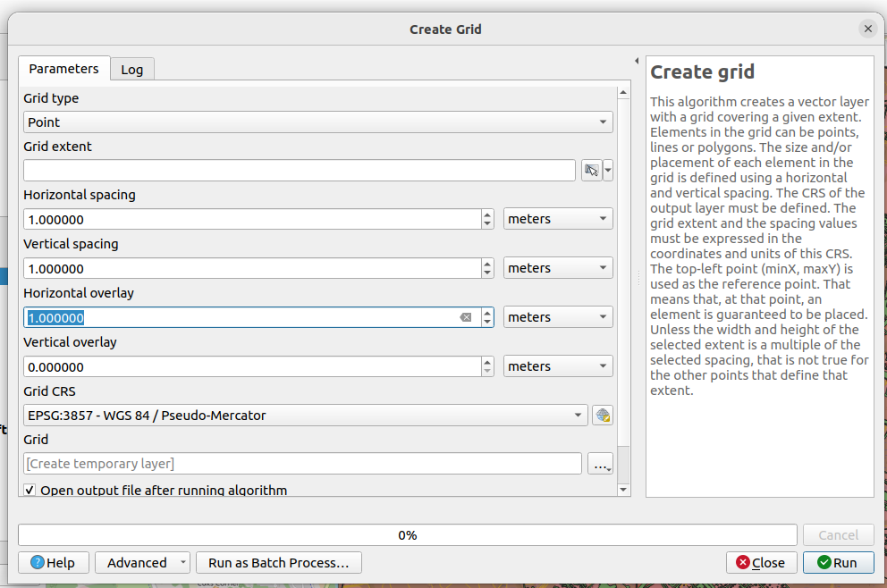Clear the Horizontal overlay value
Image resolution: width=887 pixels, height=588 pixels.
click(466, 317)
